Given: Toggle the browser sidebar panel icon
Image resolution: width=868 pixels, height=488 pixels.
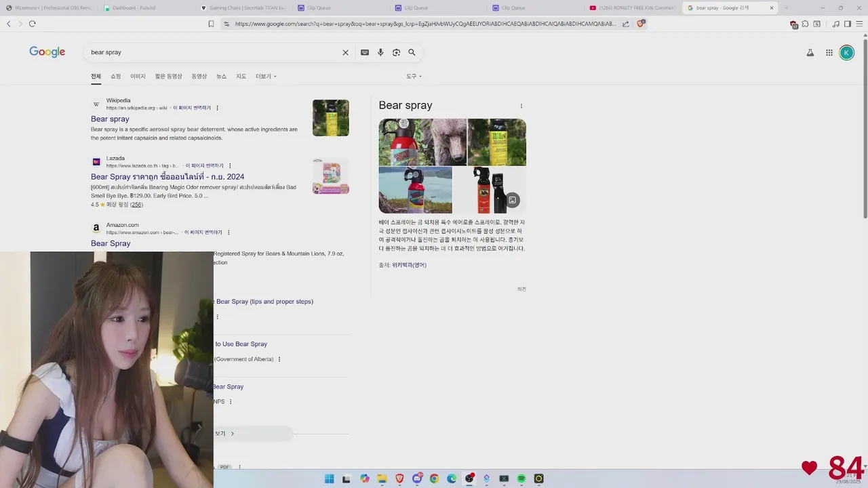Looking at the screenshot, I should tap(848, 24).
